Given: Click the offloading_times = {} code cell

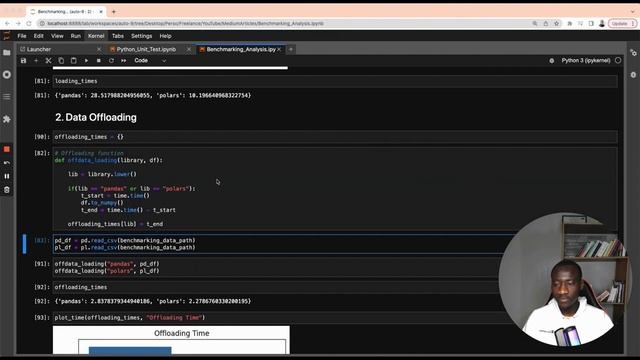Looking at the screenshot, I should tap(335, 137).
